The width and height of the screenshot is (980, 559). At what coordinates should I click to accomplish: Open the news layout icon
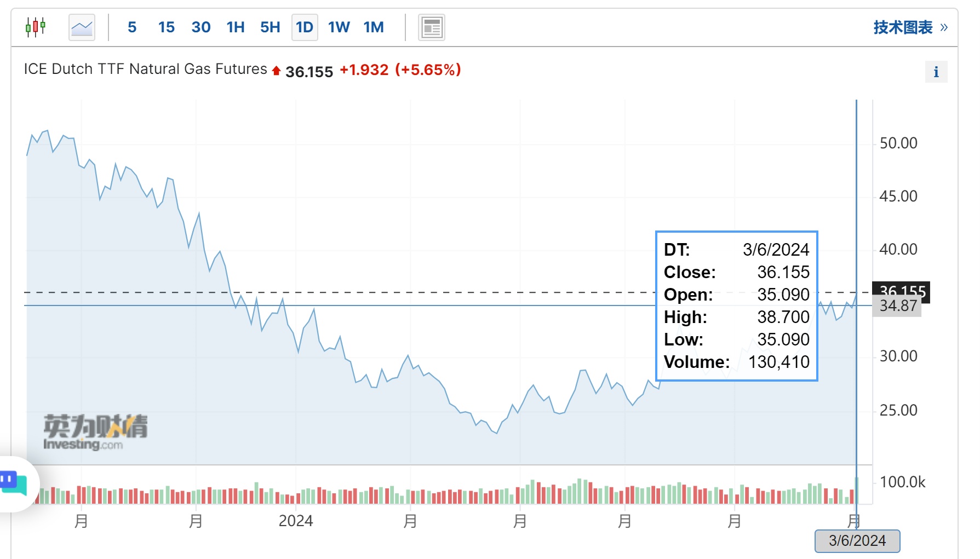click(432, 27)
